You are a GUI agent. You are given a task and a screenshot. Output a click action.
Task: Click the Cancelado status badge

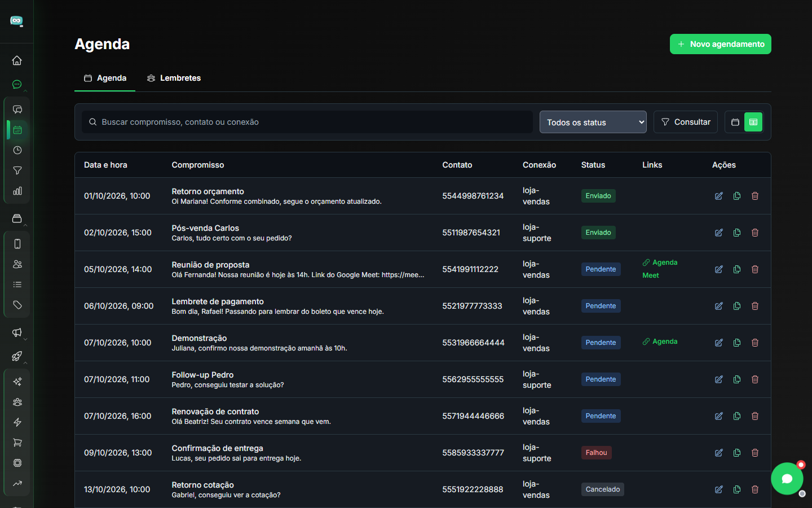[603, 489]
